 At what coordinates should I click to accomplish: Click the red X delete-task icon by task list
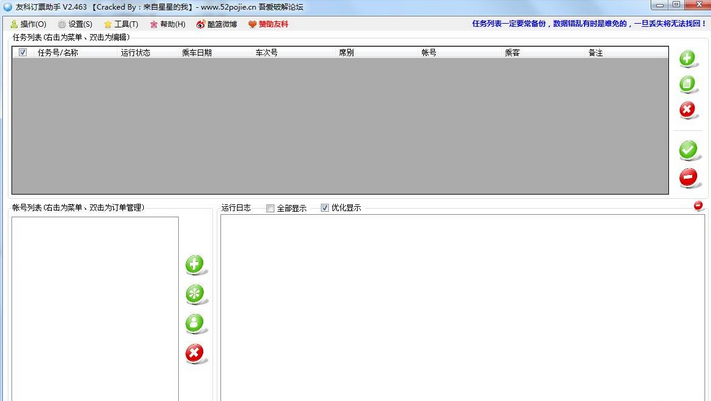[688, 110]
